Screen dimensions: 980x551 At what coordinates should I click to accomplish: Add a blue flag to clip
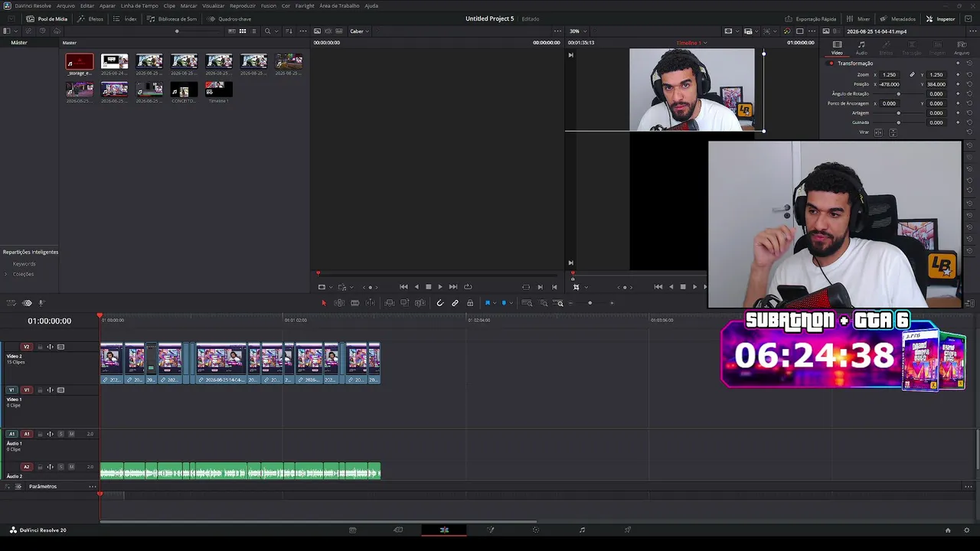click(487, 303)
